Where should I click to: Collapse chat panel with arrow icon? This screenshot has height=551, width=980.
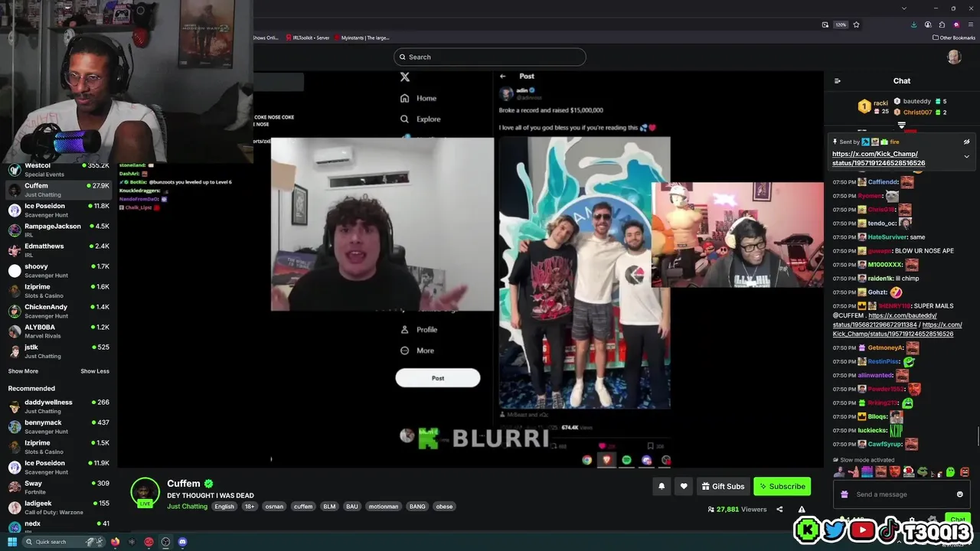point(837,80)
